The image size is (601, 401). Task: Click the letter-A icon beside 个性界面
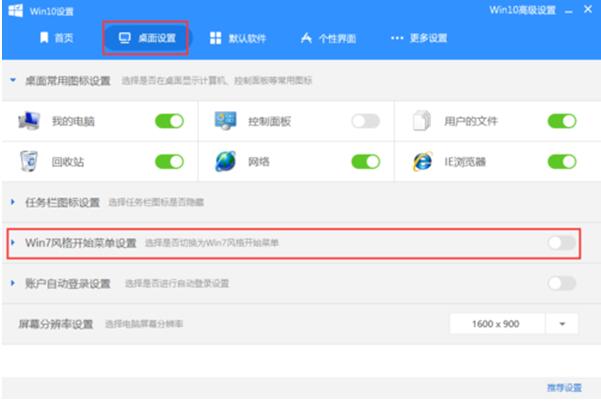[306, 38]
